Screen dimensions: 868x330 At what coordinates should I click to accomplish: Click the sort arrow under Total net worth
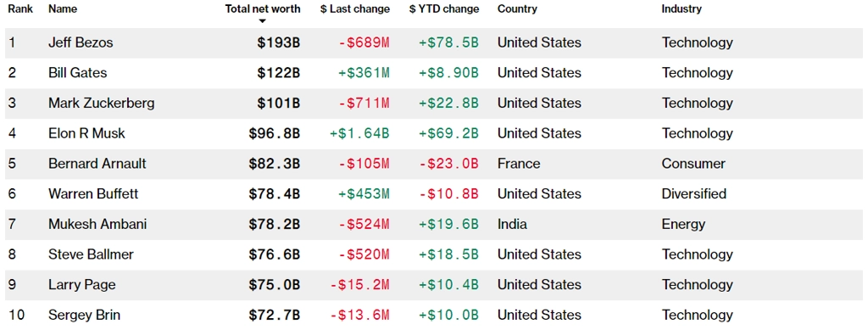point(263,21)
